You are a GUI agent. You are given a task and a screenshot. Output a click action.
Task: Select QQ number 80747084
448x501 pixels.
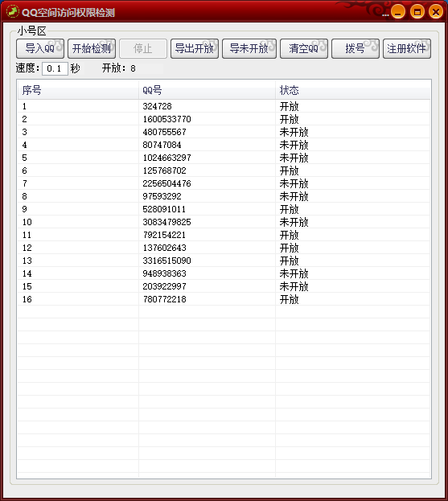pyautogui.click(x=162, y=145)
